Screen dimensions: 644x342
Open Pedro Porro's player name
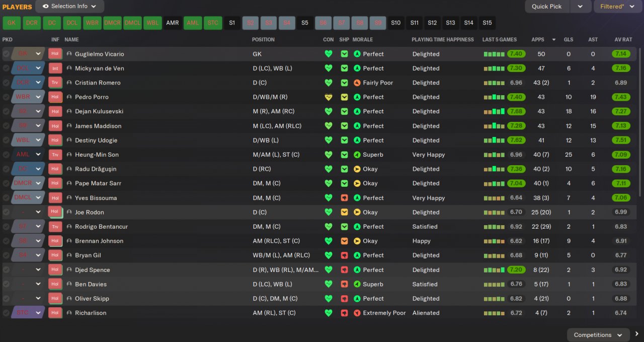coord(92,97)
